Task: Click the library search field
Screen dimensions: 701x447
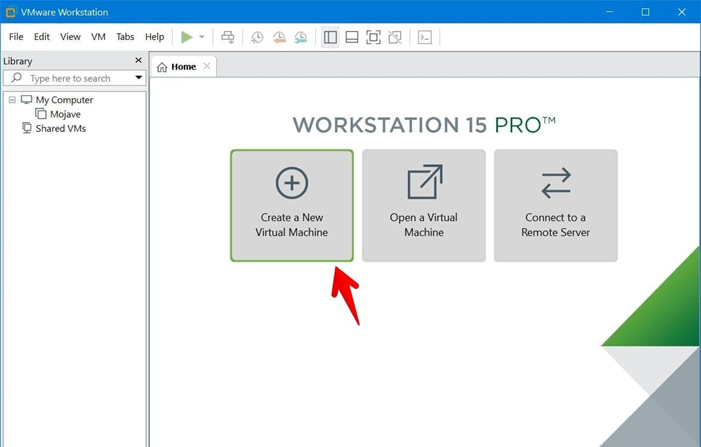Action: point(75,78)
